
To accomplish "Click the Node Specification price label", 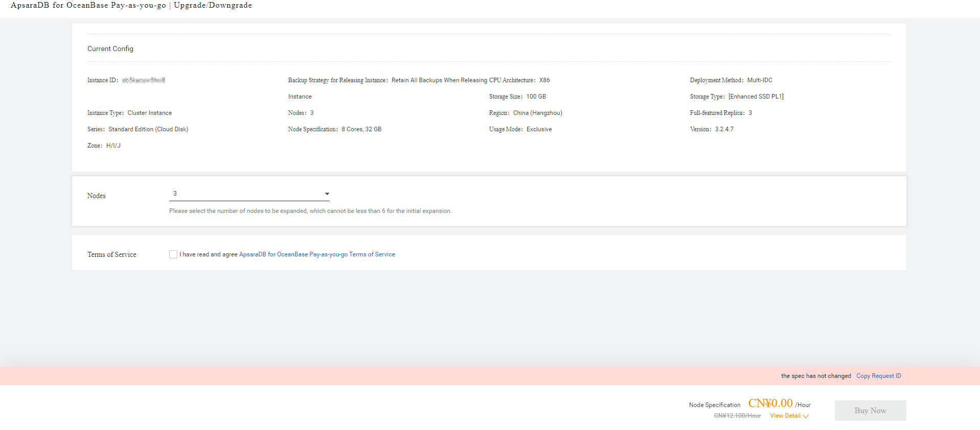I will [715, 405].
